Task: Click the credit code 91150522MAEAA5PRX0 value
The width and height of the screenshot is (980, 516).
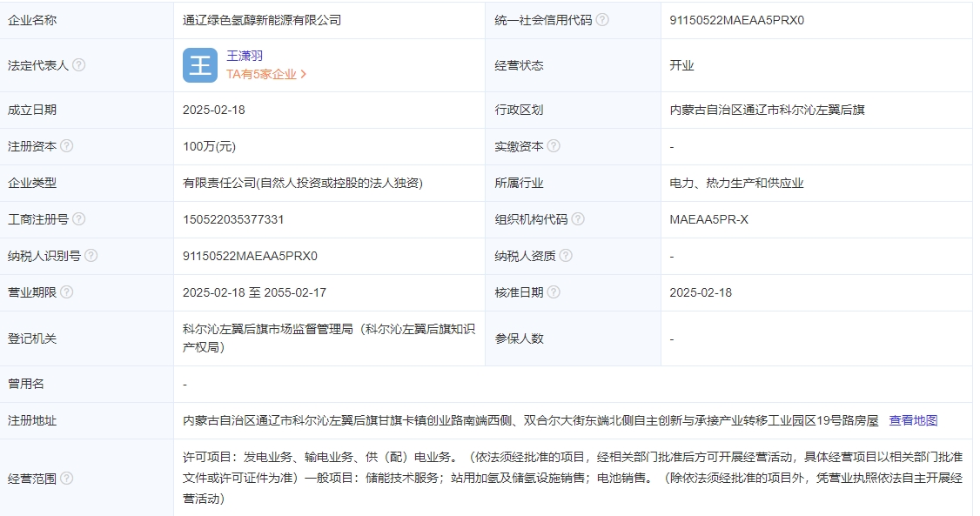Action: (737, 19)
